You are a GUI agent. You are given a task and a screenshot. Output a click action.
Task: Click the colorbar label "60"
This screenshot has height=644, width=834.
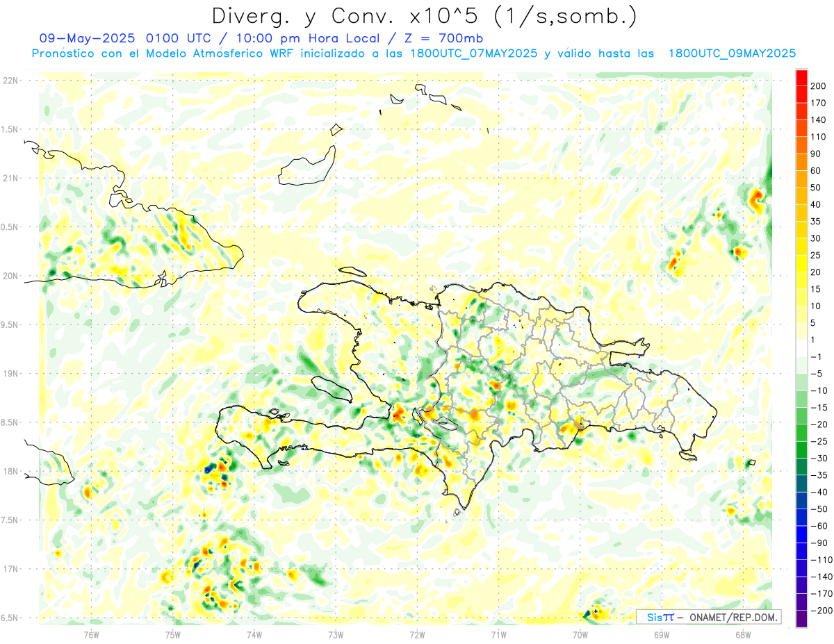(816, 170)
